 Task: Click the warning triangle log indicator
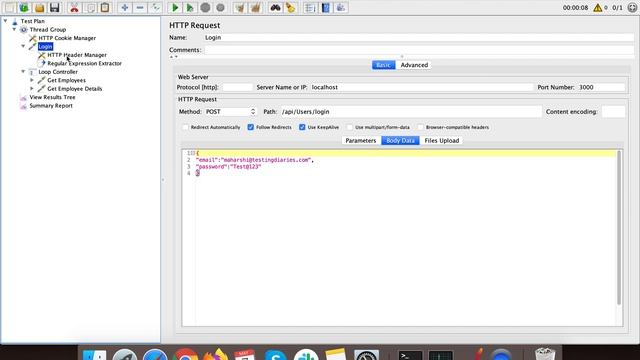pos(598,7)
